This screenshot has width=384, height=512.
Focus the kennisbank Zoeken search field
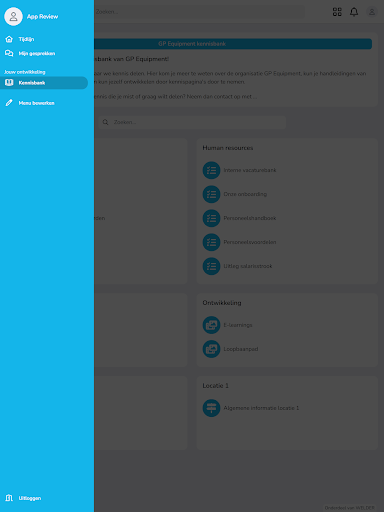coord(192,122)
